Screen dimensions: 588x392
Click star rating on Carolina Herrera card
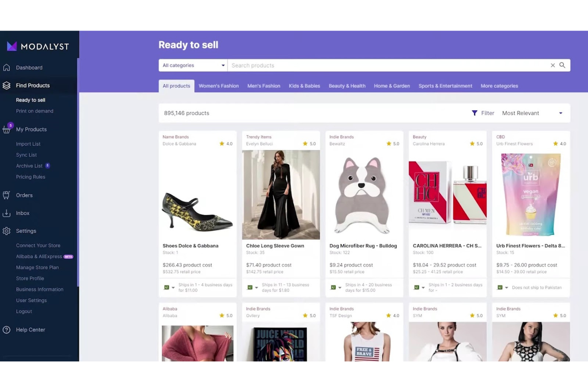(x=476, y=144)
